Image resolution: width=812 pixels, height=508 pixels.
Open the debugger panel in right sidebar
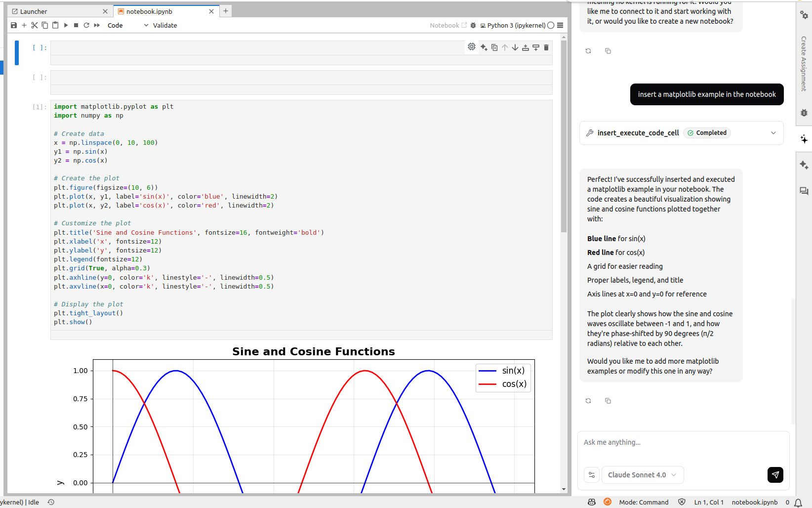[804, 113]
